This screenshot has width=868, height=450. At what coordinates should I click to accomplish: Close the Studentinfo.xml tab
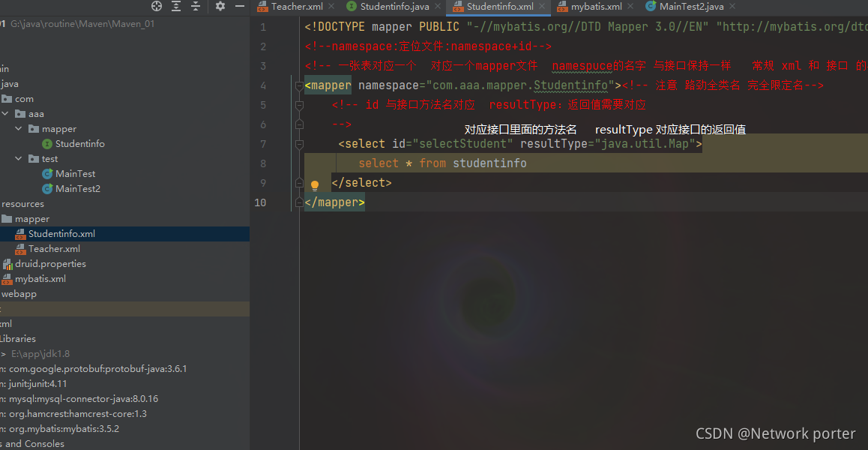542,7
